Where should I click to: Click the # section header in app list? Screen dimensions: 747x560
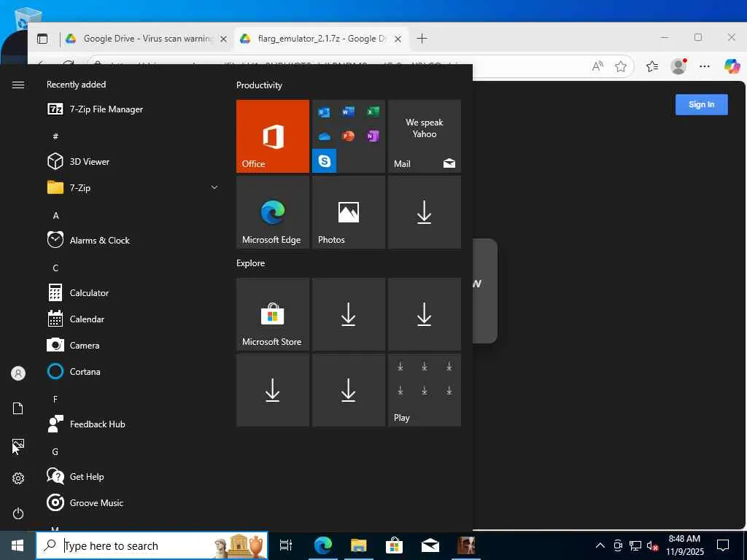coord(55,136)
